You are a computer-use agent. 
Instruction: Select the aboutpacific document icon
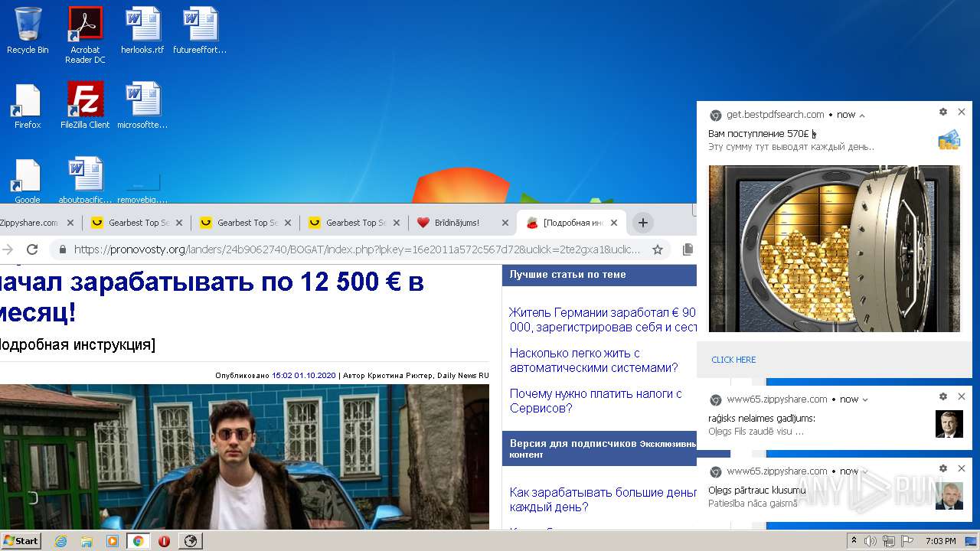coord(85,181)
